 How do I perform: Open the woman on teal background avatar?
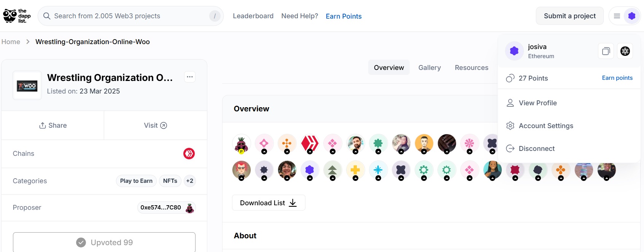pyautogui.click(x=492, y=170)
